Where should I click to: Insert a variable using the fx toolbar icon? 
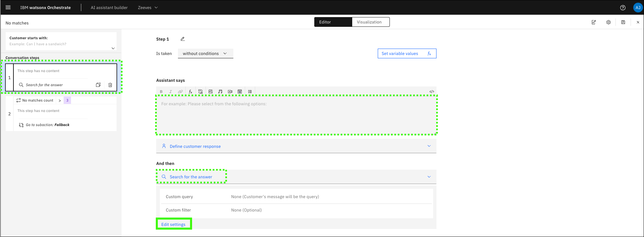[x=190, y=92]
